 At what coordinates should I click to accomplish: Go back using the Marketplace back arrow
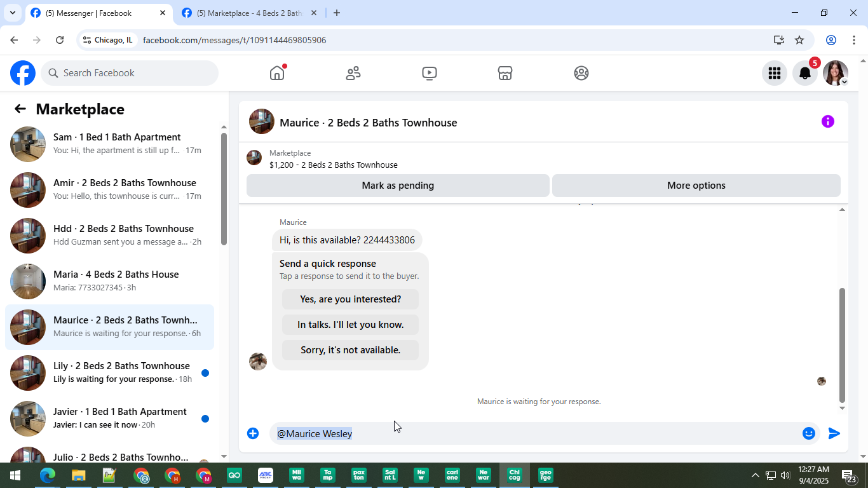20,109
